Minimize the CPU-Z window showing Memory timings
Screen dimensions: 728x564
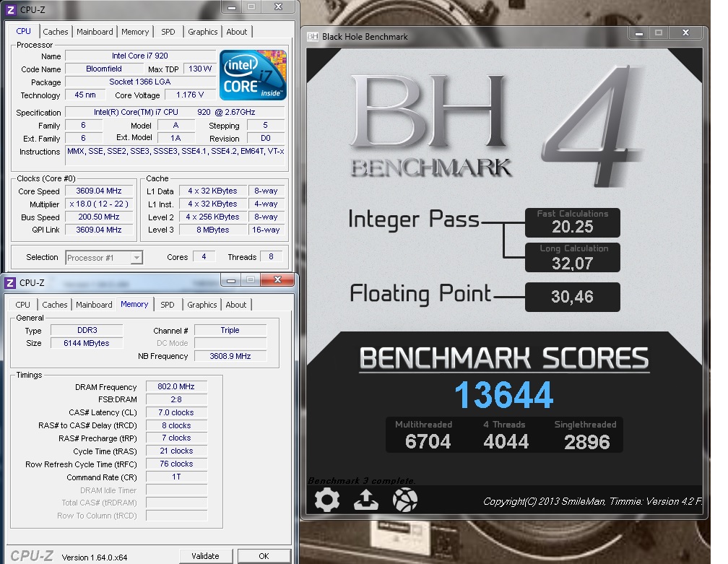pos(231,280)
